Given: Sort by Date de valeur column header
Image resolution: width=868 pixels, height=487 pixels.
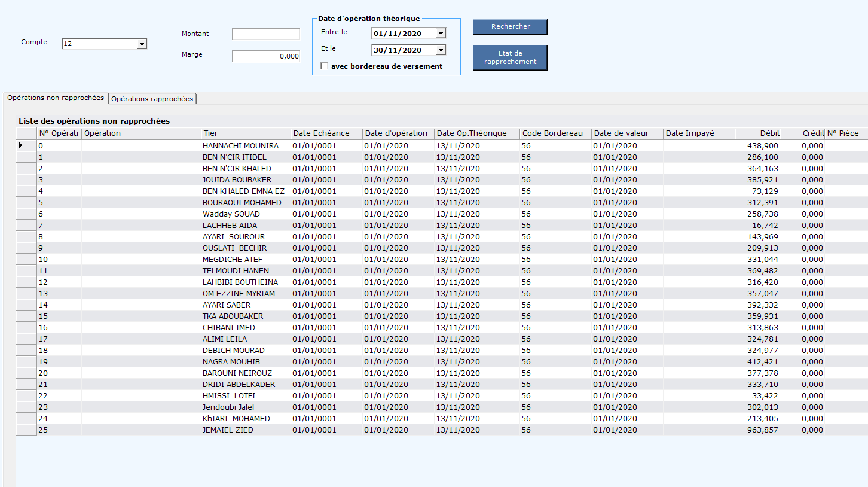Looking at the screenshot, I should tap(627, 133).
